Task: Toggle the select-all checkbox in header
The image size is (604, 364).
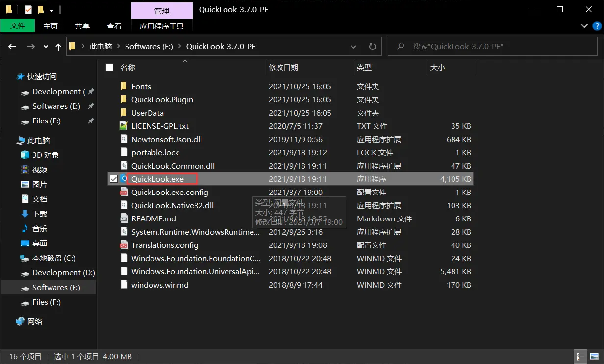Action: click(x=109, y=67)
